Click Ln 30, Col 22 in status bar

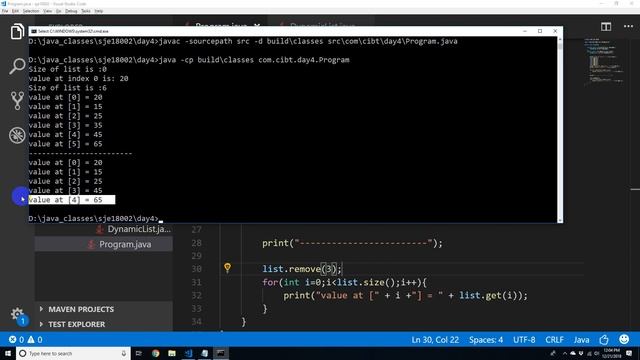435,340
